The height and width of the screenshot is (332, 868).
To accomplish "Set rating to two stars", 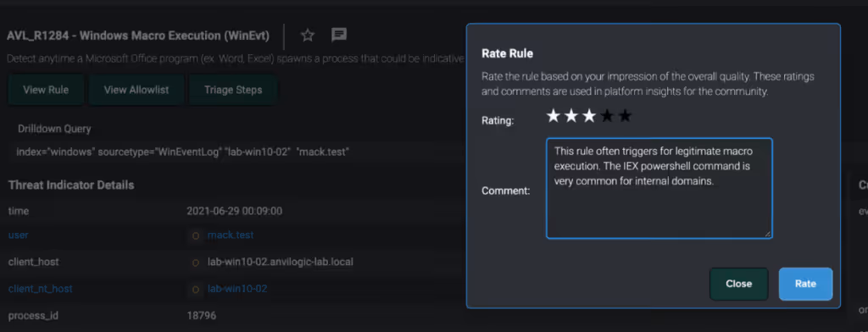I will (571, 116).
